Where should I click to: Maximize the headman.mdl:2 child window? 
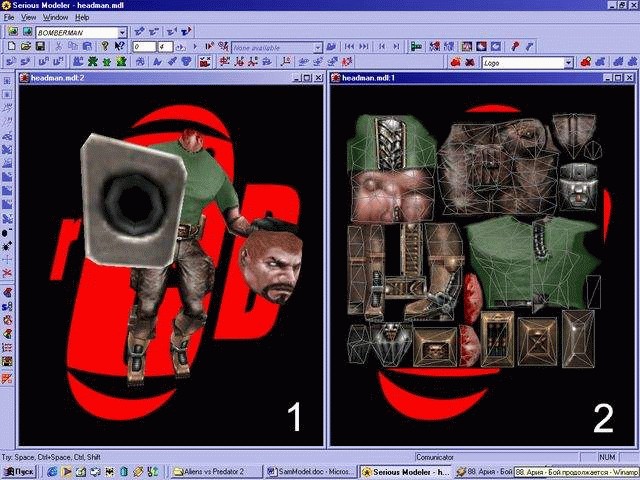tap(307, 78)
